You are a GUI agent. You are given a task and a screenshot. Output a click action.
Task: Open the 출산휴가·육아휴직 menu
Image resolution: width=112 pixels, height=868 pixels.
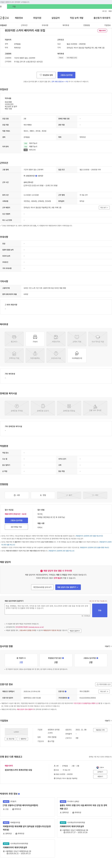click(102, 18)
